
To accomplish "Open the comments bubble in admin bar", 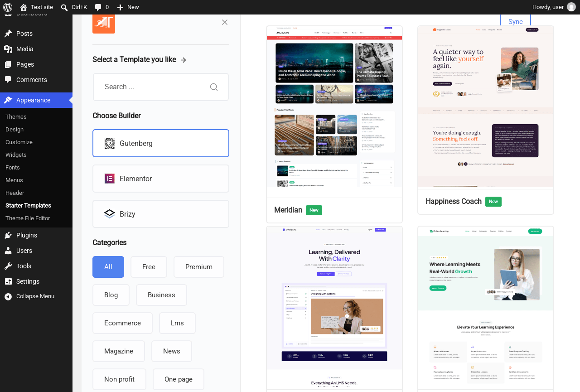I will click(98, 7).
